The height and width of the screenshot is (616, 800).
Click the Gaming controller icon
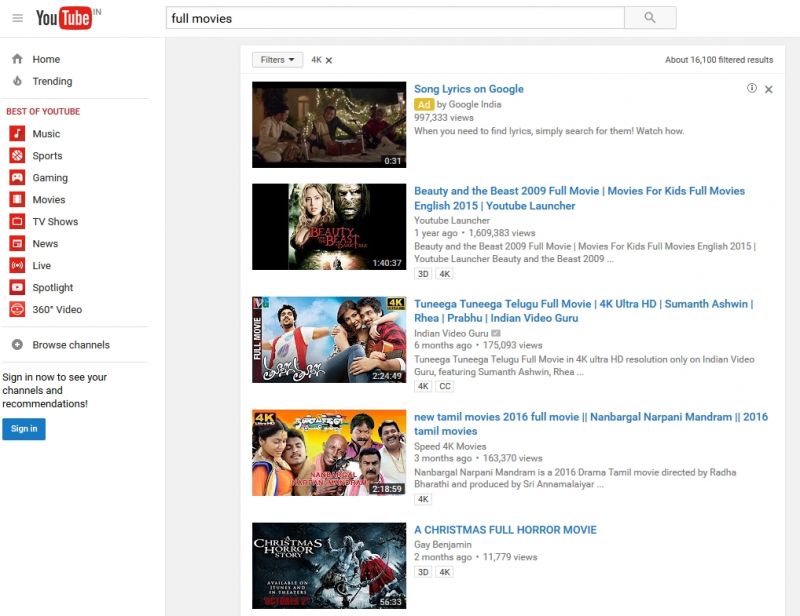pyautogui.click(x=17, y=178)
